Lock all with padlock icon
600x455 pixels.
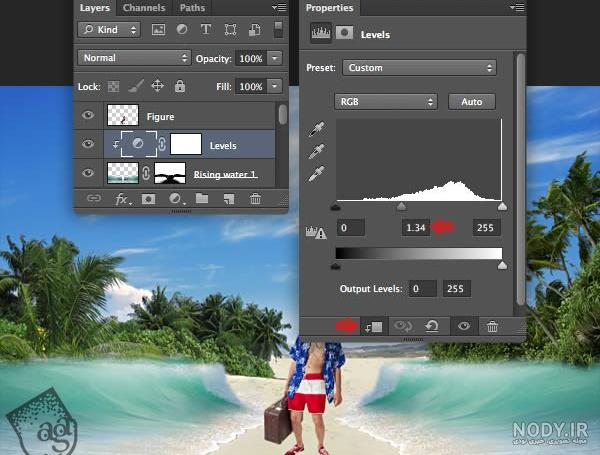[180, 86]
